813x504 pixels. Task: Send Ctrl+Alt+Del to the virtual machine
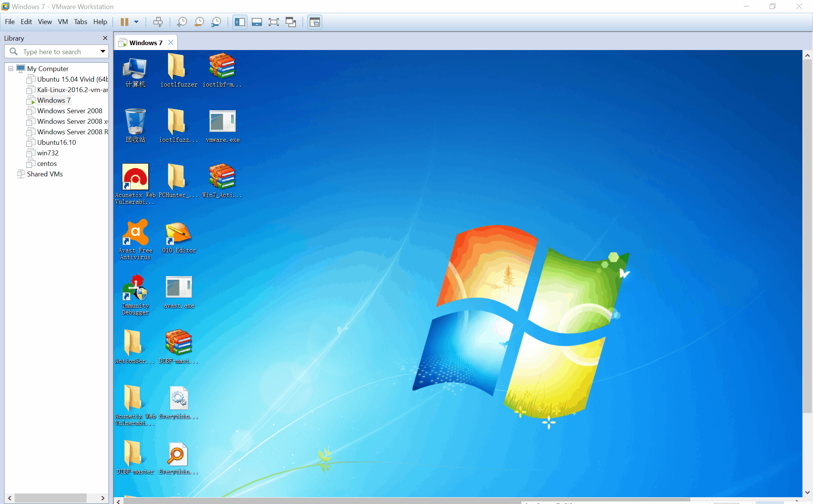tap(158, 22)
